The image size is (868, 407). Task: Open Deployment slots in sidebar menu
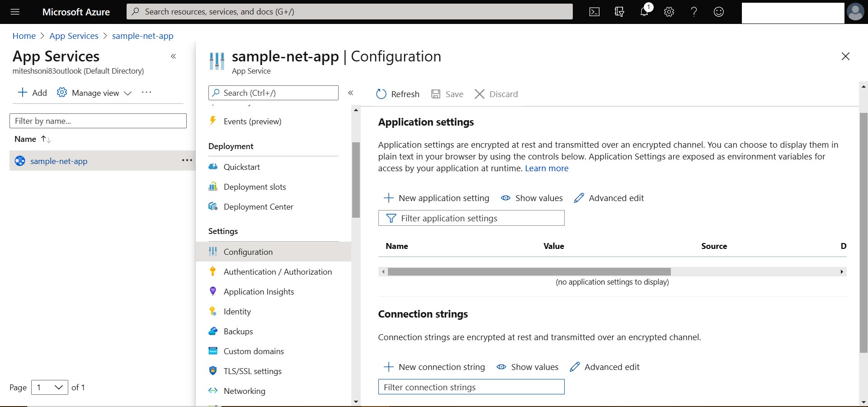255,187
